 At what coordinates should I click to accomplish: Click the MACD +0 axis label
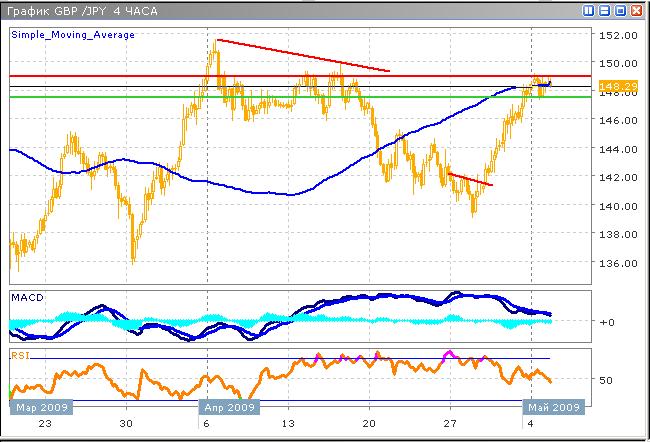click(x=605, y=322)
